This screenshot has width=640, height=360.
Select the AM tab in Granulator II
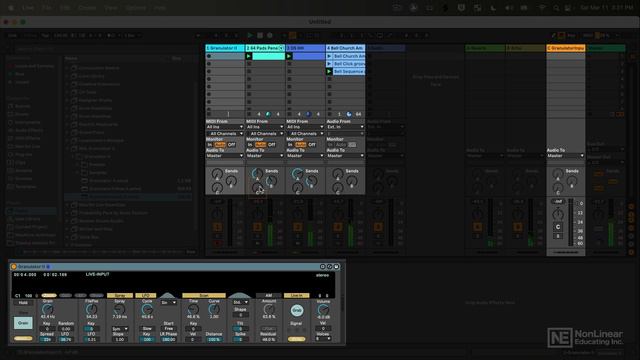click(x=268, y=295)
